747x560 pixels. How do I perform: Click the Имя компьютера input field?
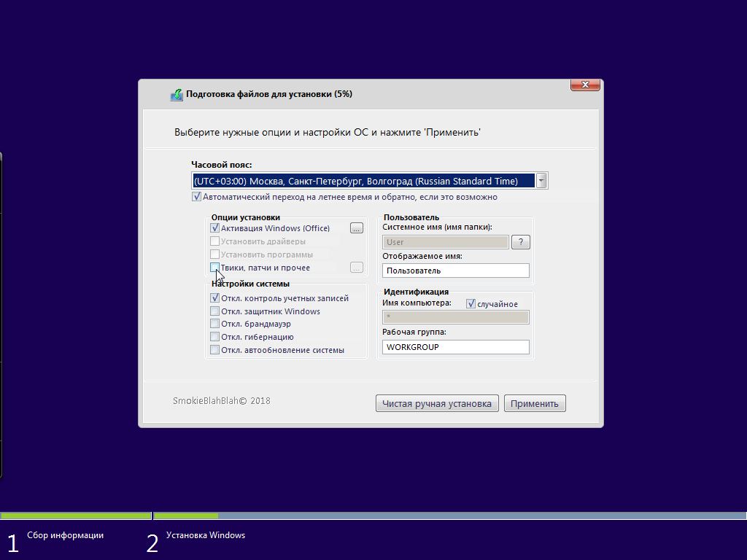pos(456,317)
